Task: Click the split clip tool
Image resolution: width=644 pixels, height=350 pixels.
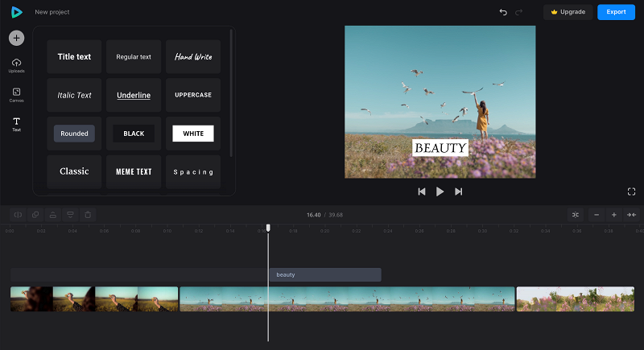Action: pyautogui.click(x=18, y=215)
